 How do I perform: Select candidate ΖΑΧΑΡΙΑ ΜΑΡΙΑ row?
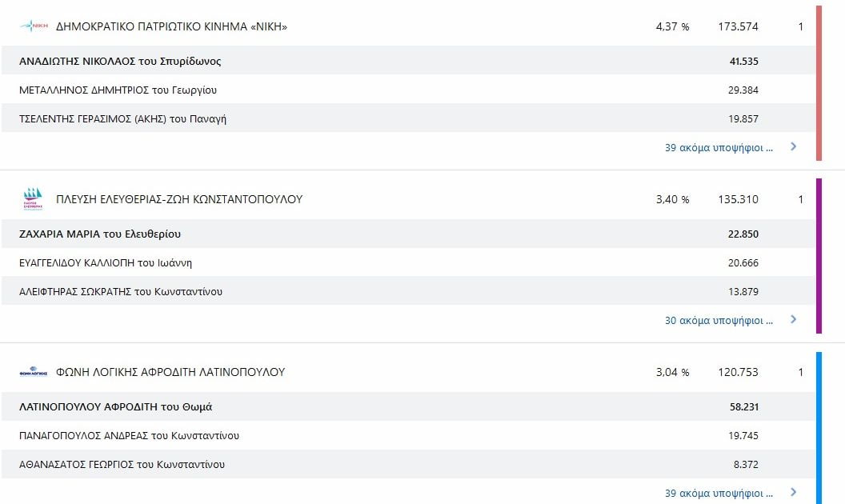click(408, 234)
